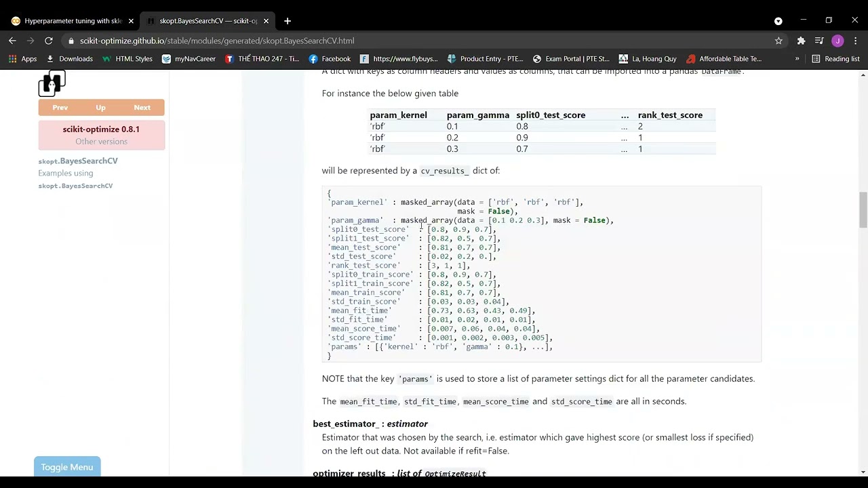
Task: Click the Chrome tab search dropdown icon
Action: click(778, 21)
